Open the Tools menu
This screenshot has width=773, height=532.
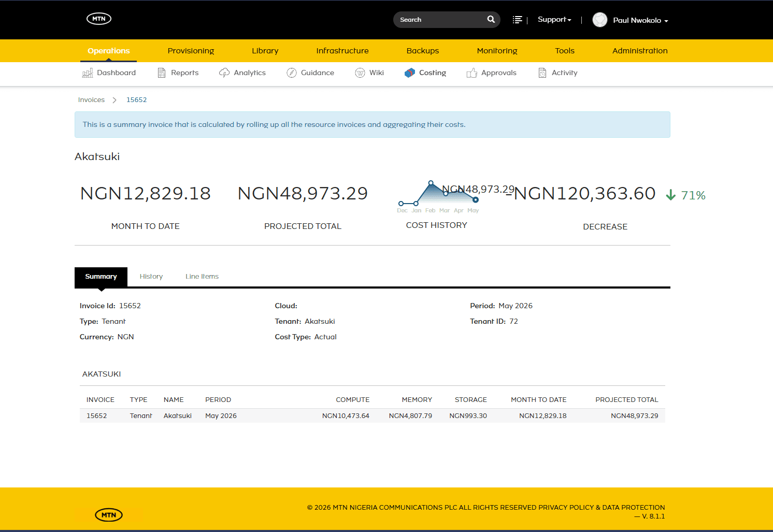pos(565,51)
